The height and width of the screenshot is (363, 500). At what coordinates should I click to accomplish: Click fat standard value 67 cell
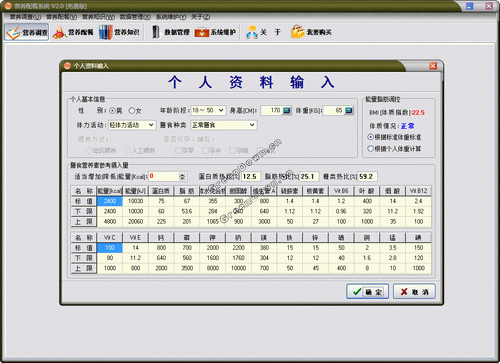click(187, 201)
